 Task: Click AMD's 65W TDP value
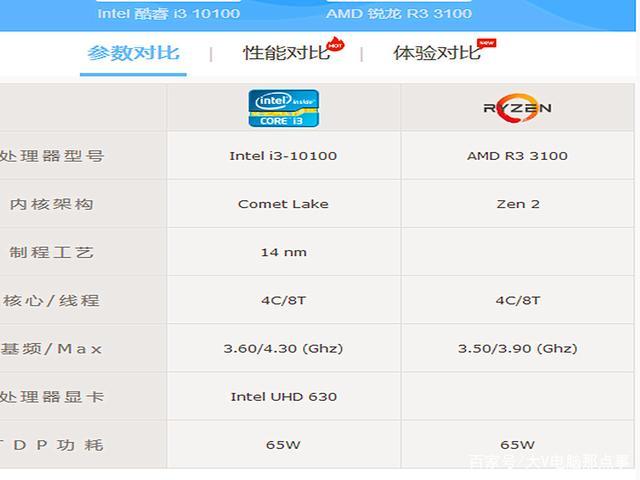(518, 444)
